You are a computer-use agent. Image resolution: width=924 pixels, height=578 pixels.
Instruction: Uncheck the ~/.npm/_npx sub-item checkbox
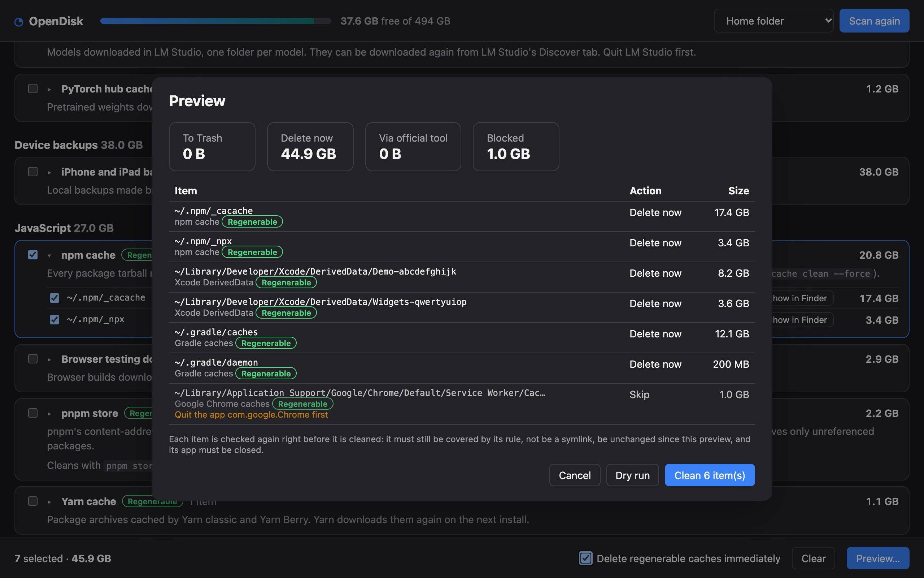[x=55, y=320]
